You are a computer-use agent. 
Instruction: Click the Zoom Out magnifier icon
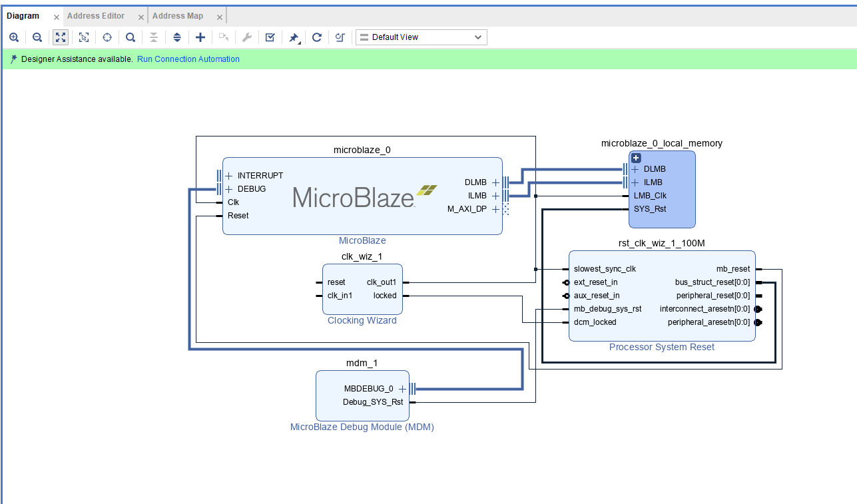[37, 37]
